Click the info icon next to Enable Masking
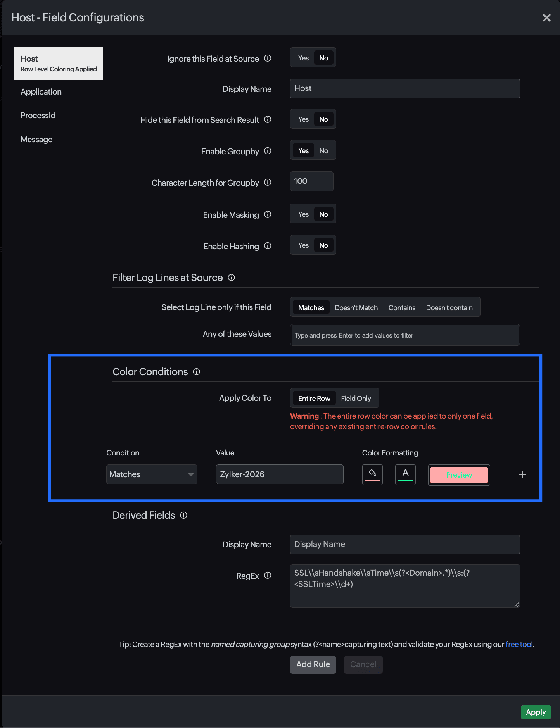Viewport: 560px width, 728px height. coord(268,214)
